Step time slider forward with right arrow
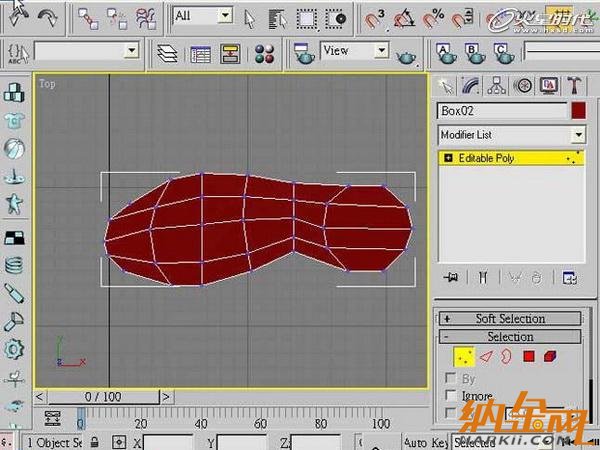The width and height of the screenshot is (600, 450). point(166,397)
